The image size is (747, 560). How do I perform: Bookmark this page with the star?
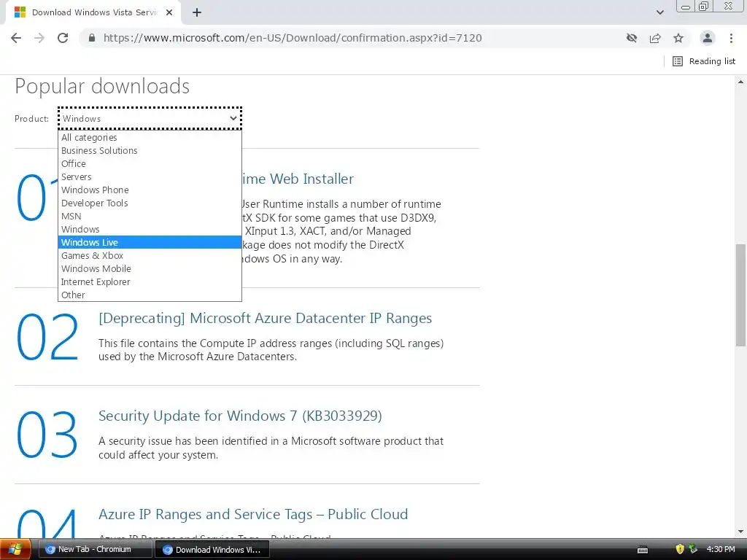[x=678, y=38]
